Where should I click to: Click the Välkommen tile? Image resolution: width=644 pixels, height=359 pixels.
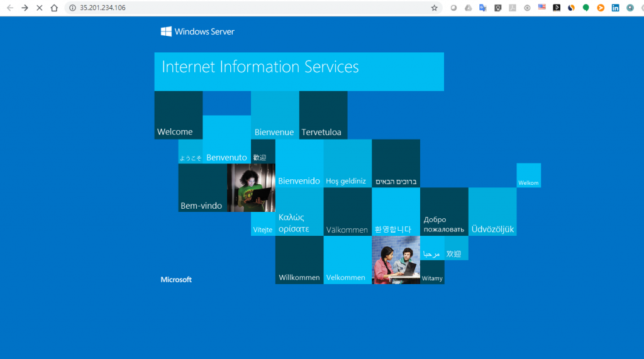pos(347,211)
